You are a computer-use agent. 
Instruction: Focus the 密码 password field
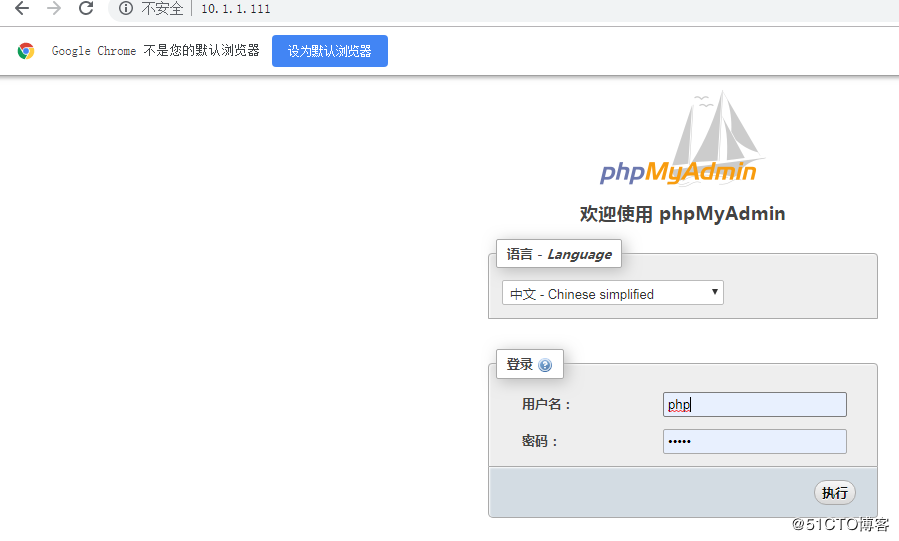(755, 441)
